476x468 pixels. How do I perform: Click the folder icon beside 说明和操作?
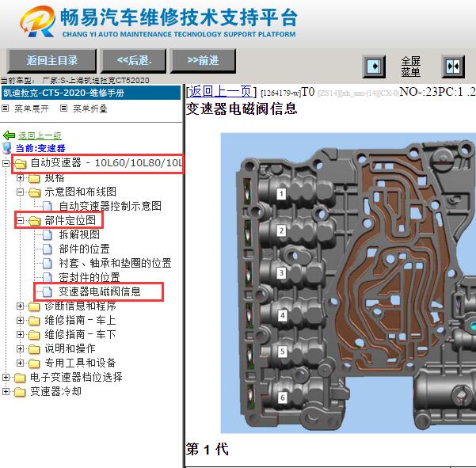tap(34, 349)
